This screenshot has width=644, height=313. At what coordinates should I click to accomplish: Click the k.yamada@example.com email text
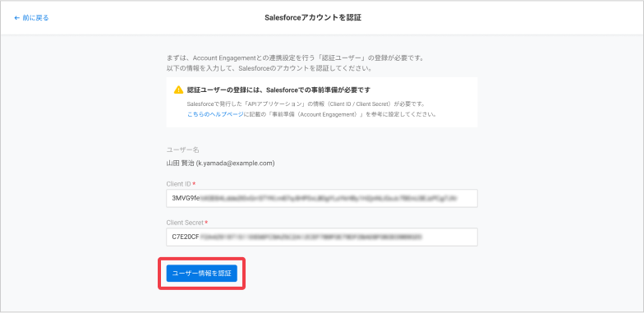(x=235, y=163)
